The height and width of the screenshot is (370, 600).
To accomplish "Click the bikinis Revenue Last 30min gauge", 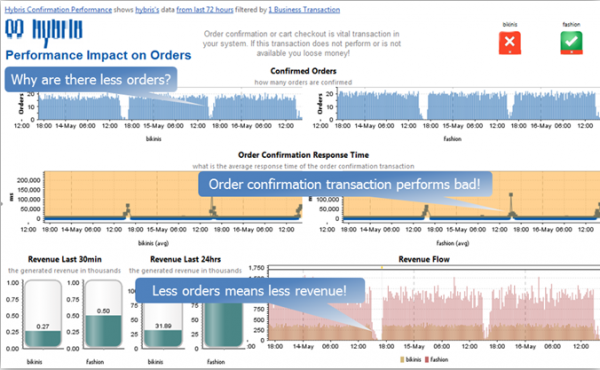I will pyautogui.click(x=43, y=314).
